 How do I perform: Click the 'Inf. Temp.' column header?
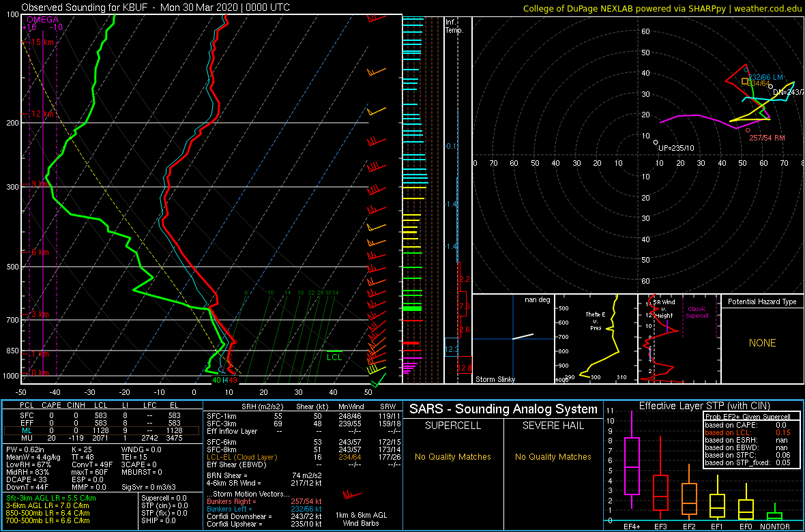pyautogui.click(x=454, y=26)
